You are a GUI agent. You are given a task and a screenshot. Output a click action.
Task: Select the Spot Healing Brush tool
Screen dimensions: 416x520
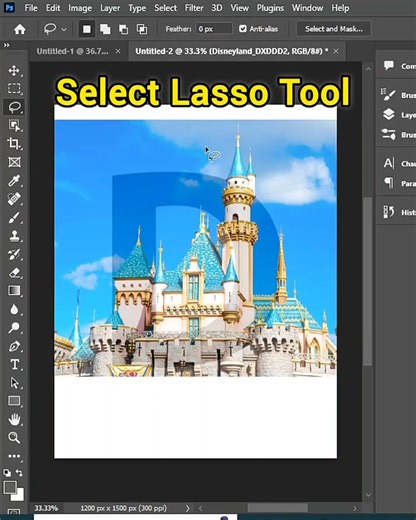[x=14, y=199]
